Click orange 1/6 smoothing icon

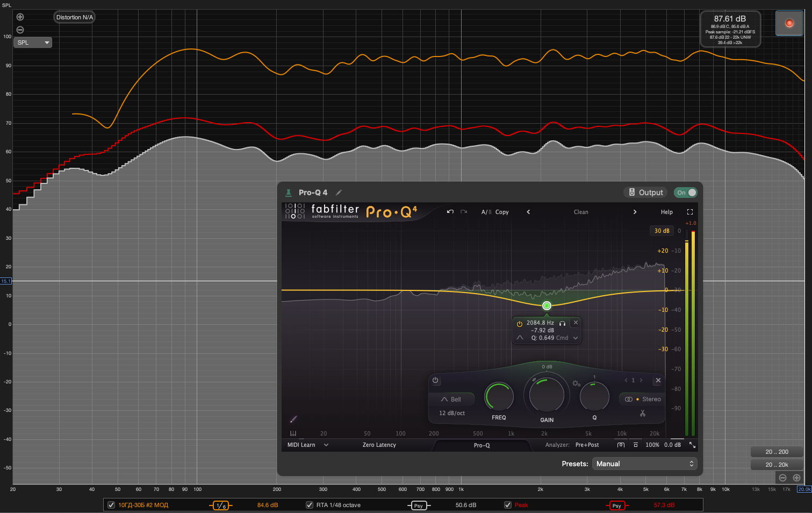(x=221, y=505)
